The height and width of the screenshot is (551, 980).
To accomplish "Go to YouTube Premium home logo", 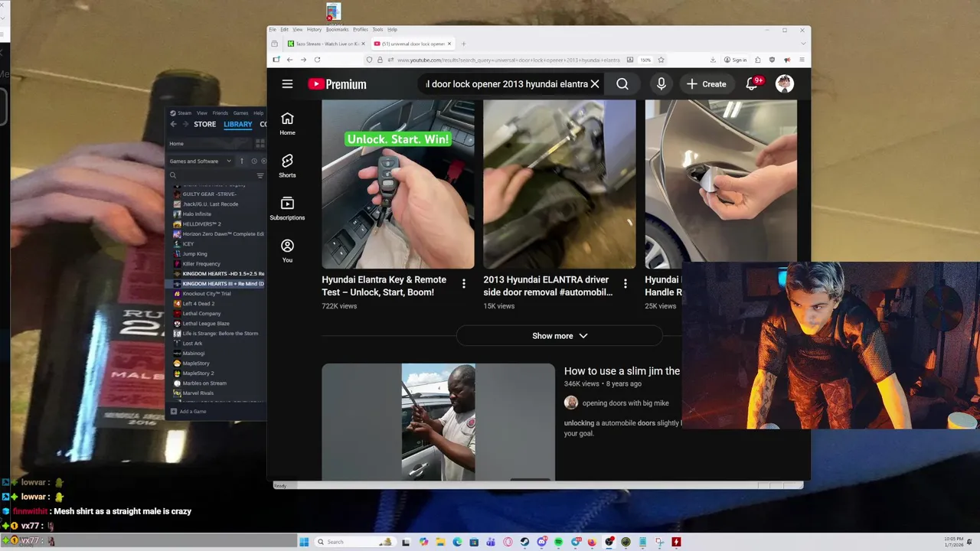I will click(x=337, y=84).
